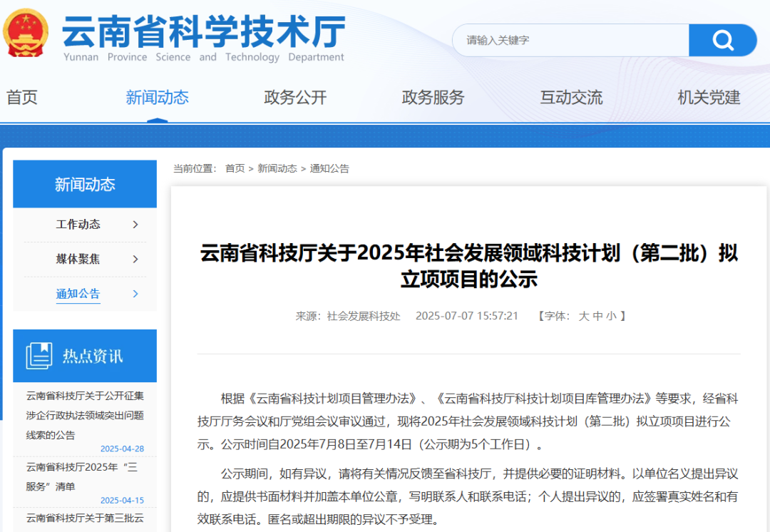Click the date 2025-04-28 in hot news
Viewport: 770px width, 532px height.
point(123,449)
